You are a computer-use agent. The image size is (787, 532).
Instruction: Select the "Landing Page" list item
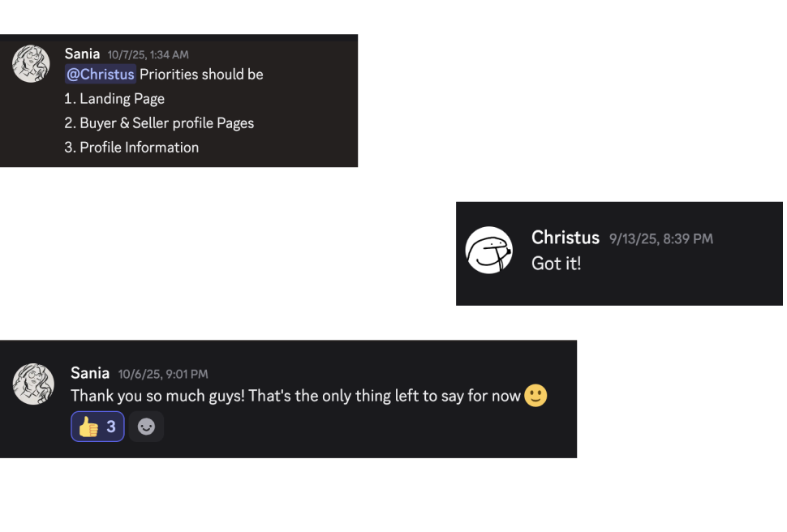point(122,99)
